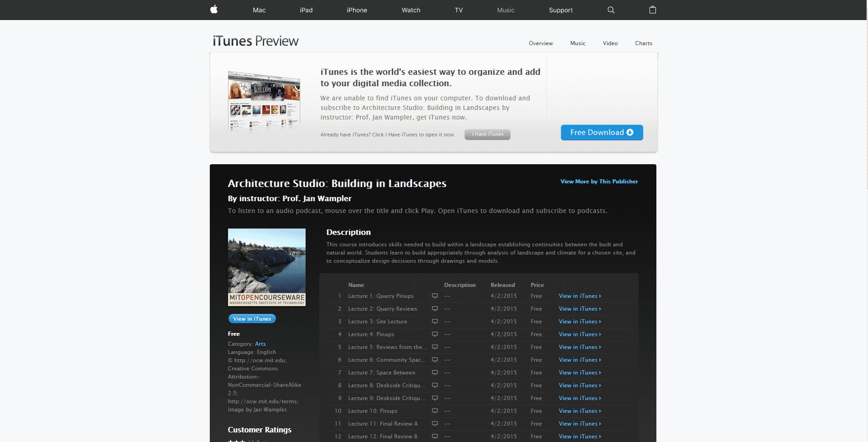View Lecture 12 Final Review B in iTunes
This screenshot has width=868, height=442.
[x=580, y=437]
